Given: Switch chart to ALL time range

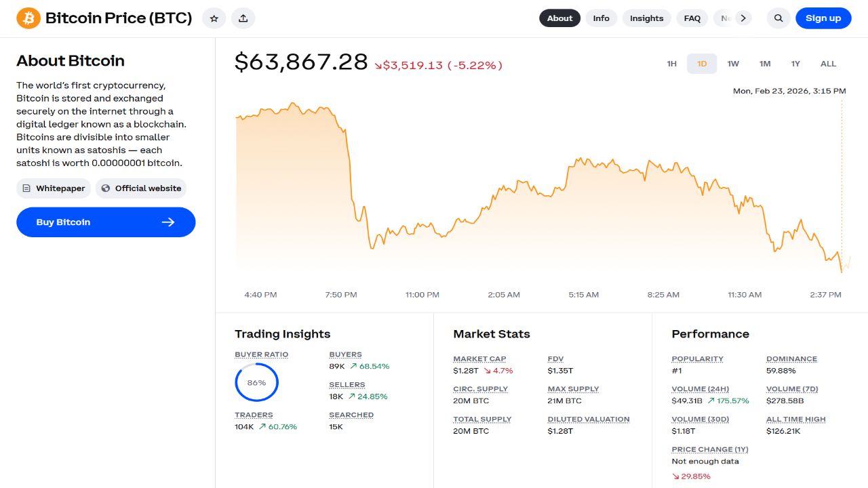Looking at the screenshot, I should (x=828, y=64).
